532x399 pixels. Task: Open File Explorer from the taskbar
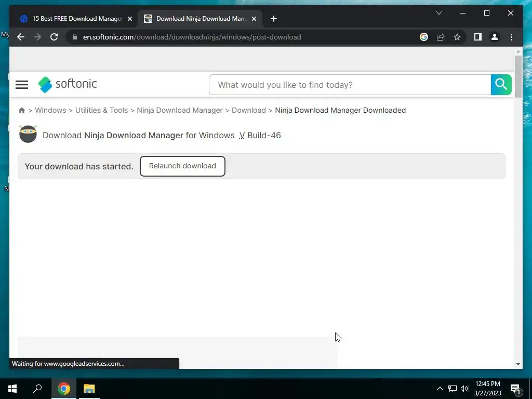click(x=89, y=389)
